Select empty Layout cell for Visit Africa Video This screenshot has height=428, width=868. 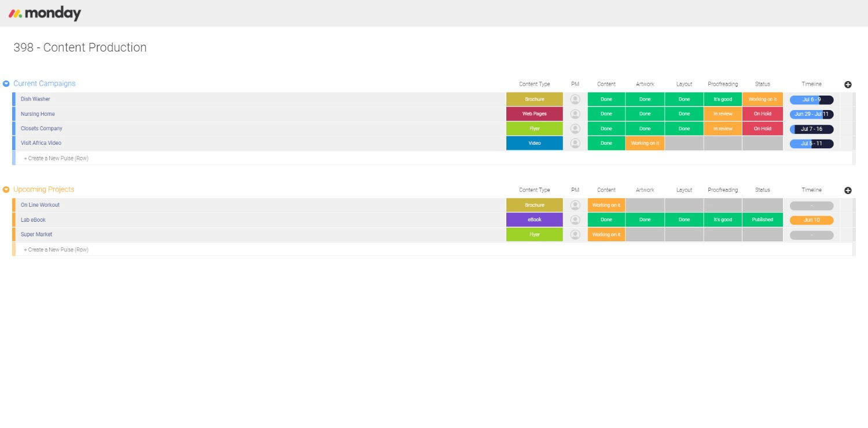[684, 143]
